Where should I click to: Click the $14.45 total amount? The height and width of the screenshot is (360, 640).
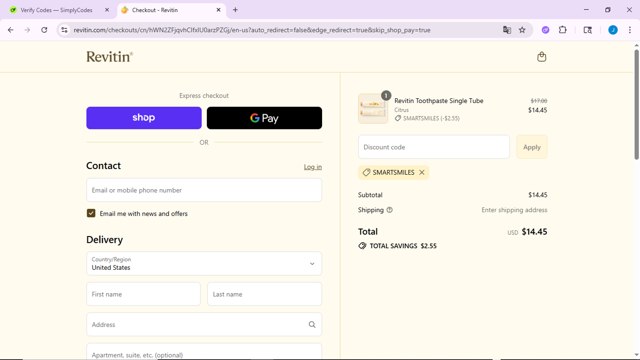coord(534,232)
